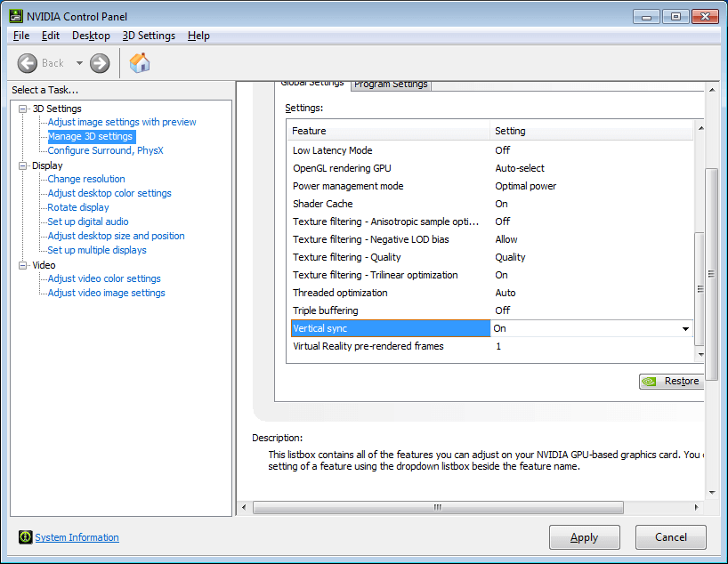Image resolution: width=728 pixels, height=564 pixels.
Task: Click settings list scroll down arrow
Action: tap(700, 355)
